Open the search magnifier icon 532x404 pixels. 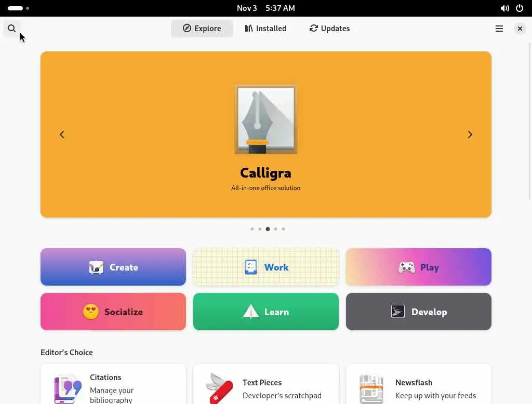(x=11, y=29)
